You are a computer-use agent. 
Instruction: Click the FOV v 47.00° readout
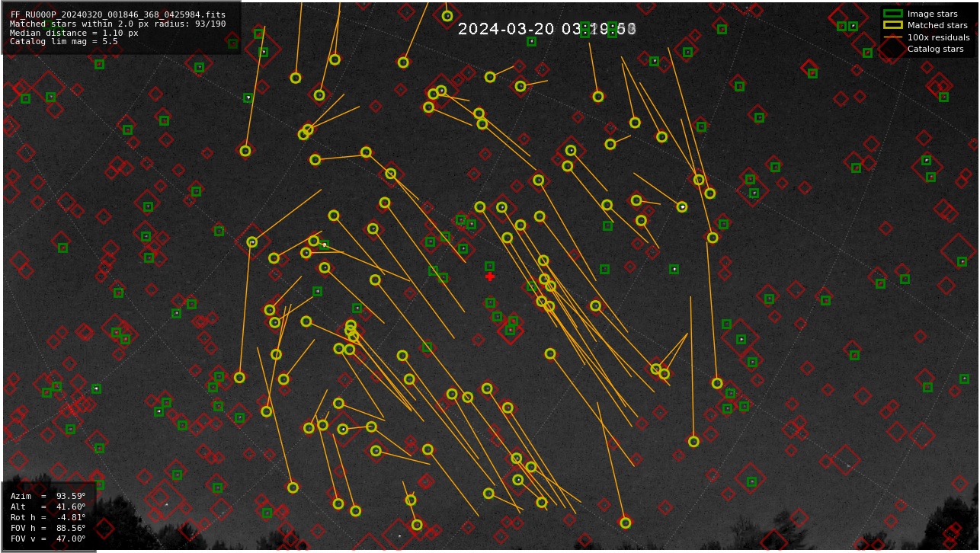(48, 539)
